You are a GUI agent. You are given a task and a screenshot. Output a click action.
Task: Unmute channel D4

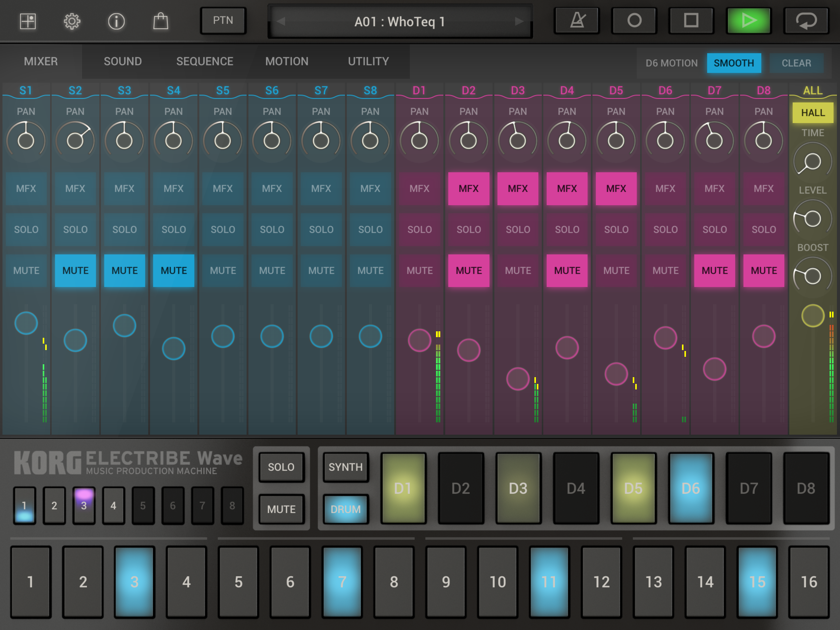pos(567,271)
